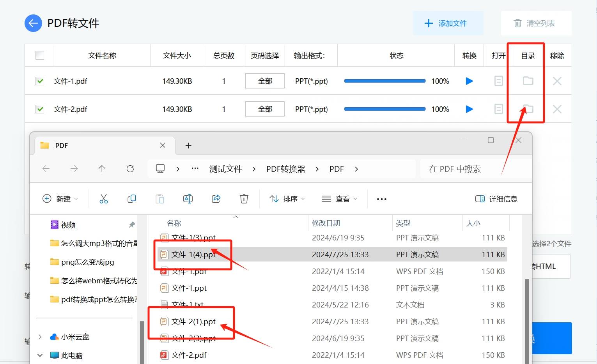Click the Share icon in the Explorer toolbar
The height and width of the screenshot is (364, 597).
(x=216, y=199)
